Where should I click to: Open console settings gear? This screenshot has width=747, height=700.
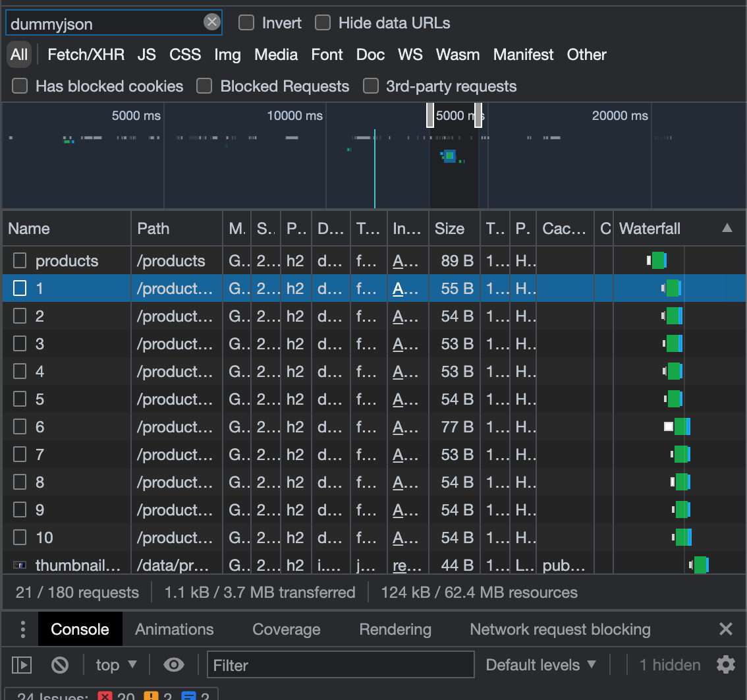(725, 665)
